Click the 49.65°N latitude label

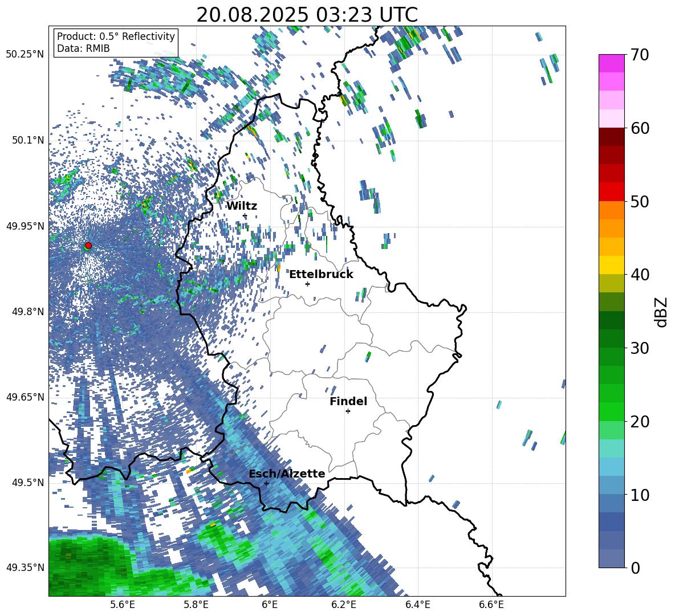[x=25, y=397]
